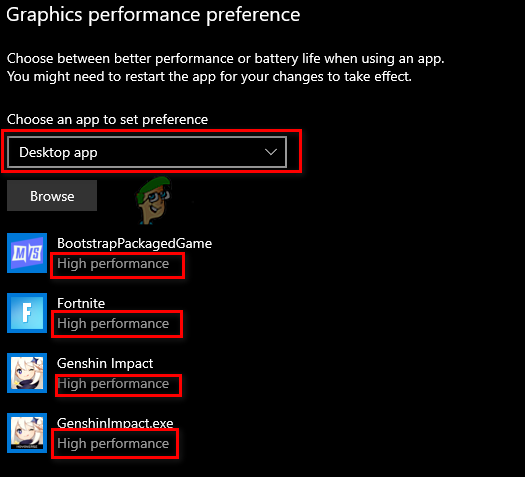Select the BootstrapPackagedGame entry name
525x477 pixels.
[134, 243]
